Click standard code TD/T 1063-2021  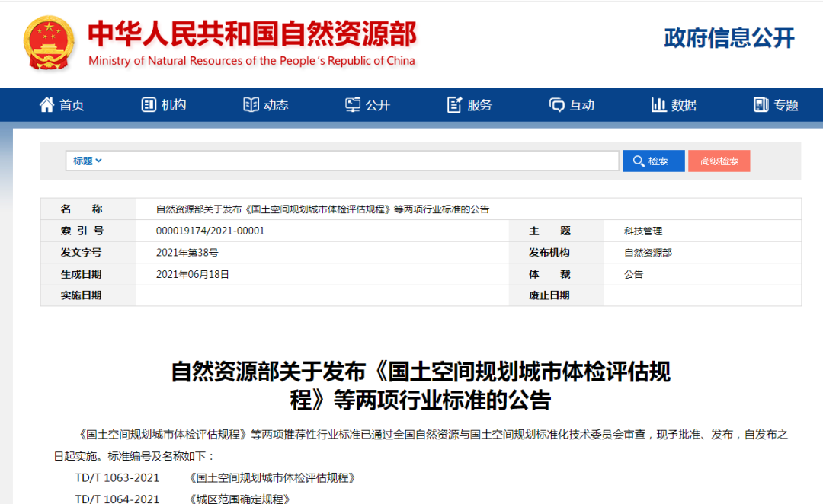[117, 478]
